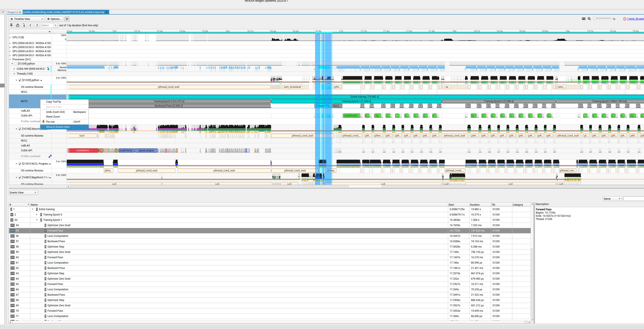
Task: Go to the next result arrow
Action: [x=37, y=25]
